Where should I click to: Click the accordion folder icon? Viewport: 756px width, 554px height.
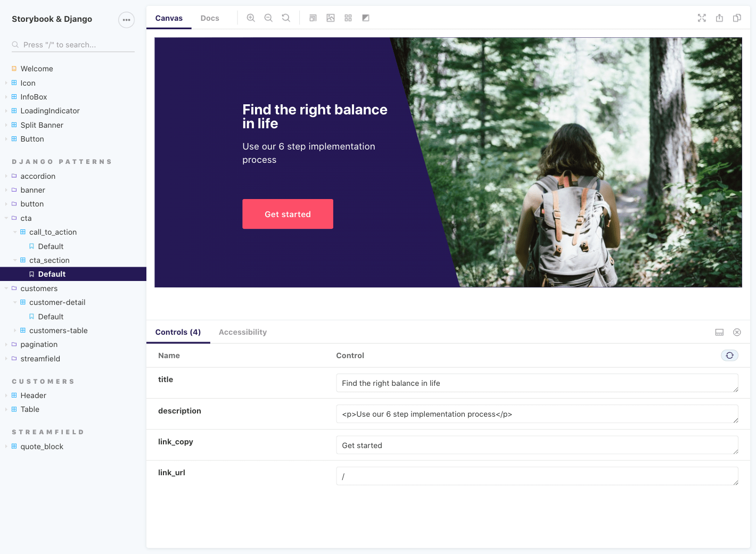14,176
